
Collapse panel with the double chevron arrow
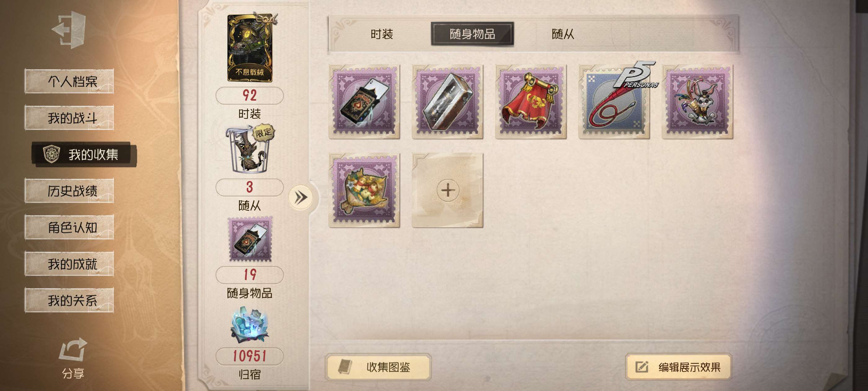tap(301, 197)
